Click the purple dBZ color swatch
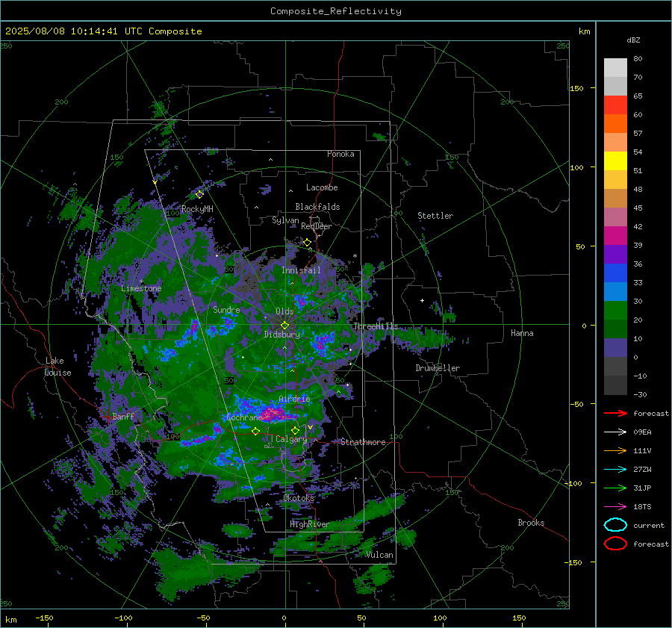Image resolution: width=672 pixels, height=628 pixels. click(615, 255)
